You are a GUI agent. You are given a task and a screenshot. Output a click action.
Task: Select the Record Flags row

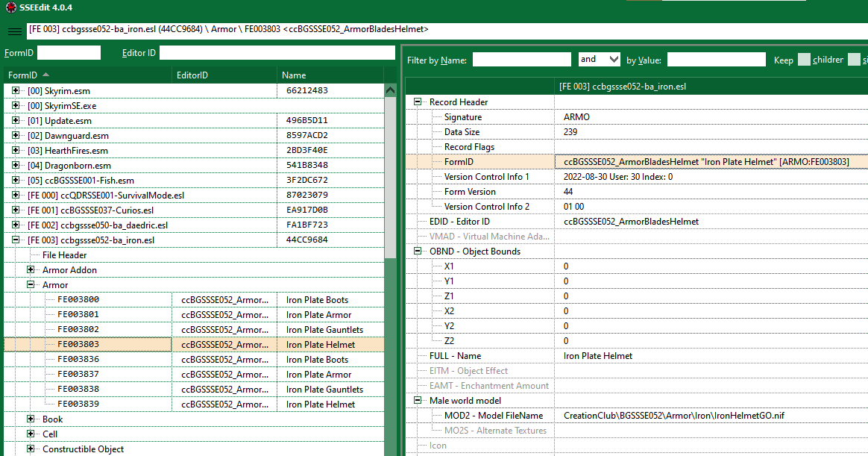point(637,147)
